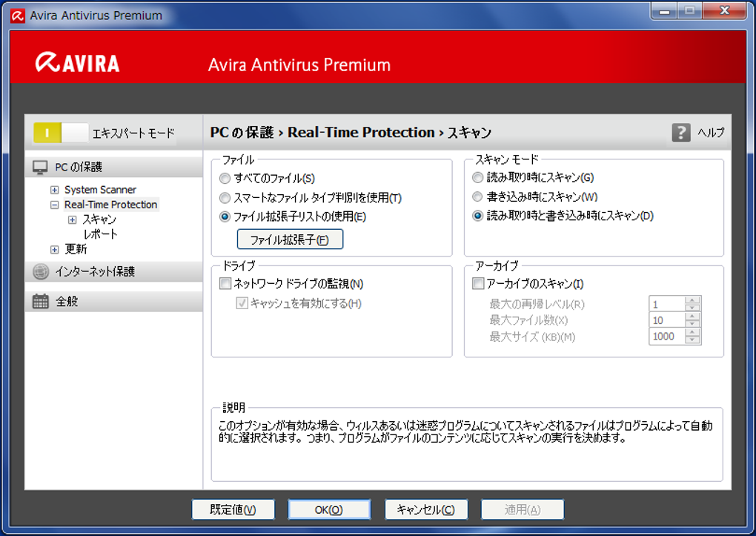The image size is (756, 536).
Task: Click the OK(O) button
Action: point(329,509)
